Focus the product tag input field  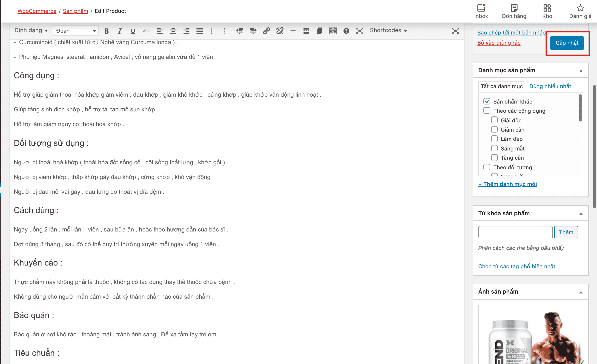[515, 232]
